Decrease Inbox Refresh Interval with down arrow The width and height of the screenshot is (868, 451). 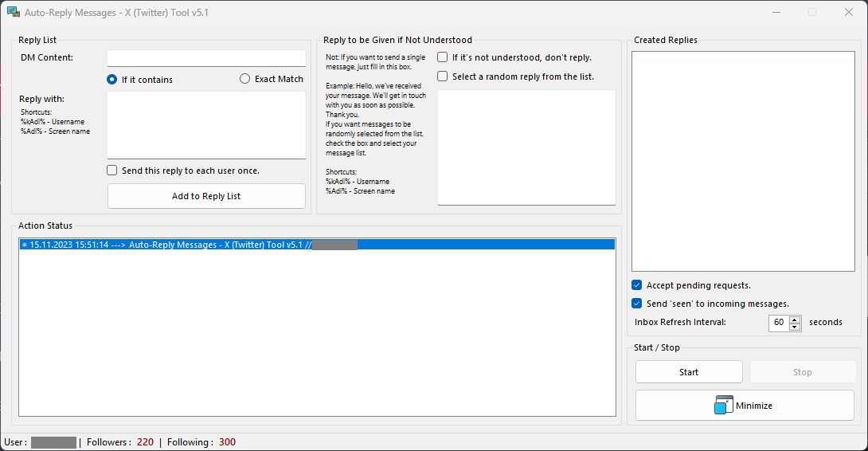795,327
